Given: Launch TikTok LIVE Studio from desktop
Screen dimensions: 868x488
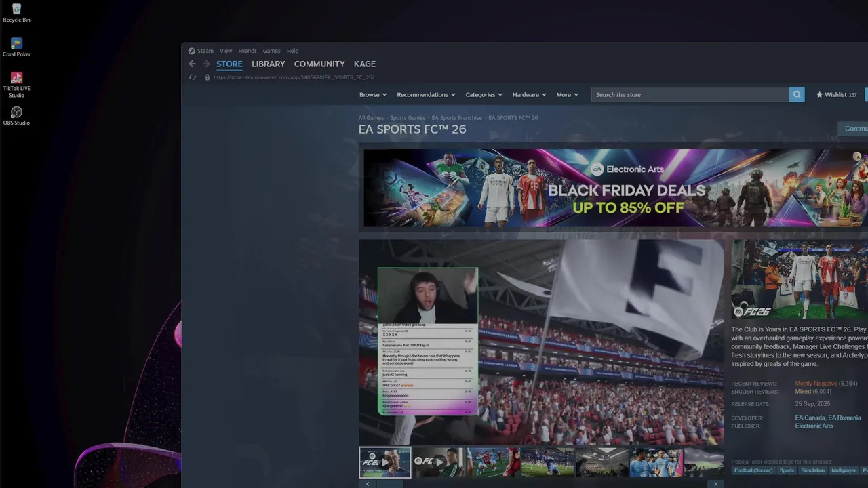Looking at the screenshot, I should coord(16,85).
